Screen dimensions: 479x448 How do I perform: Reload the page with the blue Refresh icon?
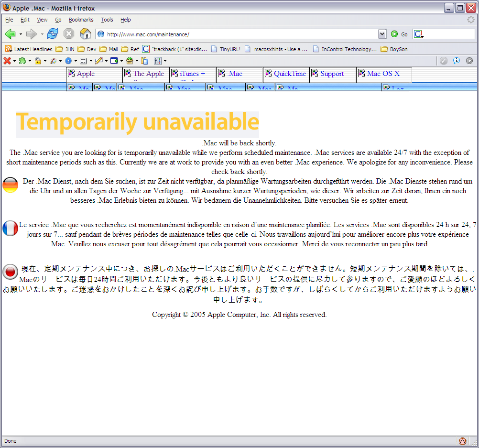(53, 33)
